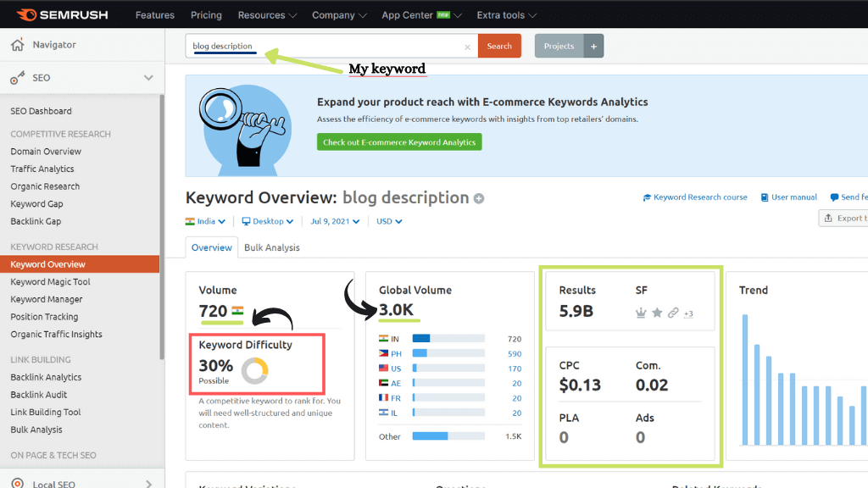
Task: Open Backlink Audit in sidebar
Action: [39, 395]
